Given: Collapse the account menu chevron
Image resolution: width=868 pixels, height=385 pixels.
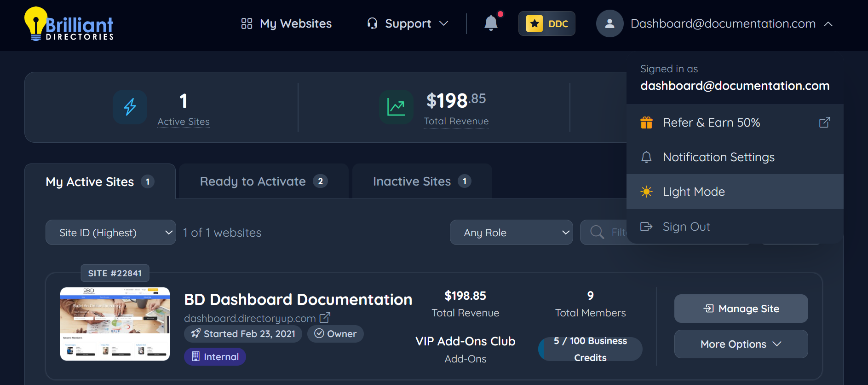Looking at the screenshot, I should click(x=828, y=24).
